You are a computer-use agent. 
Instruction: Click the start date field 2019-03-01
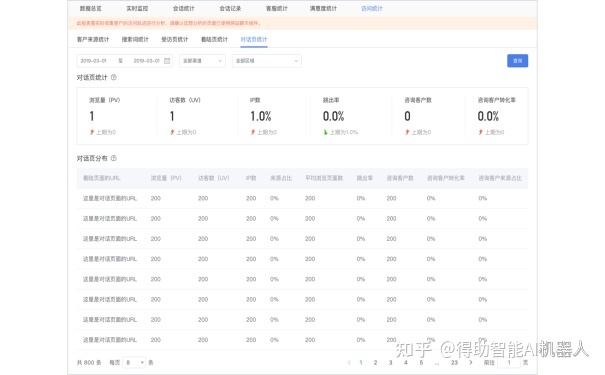pyautogui.click(x=93, y=61)
